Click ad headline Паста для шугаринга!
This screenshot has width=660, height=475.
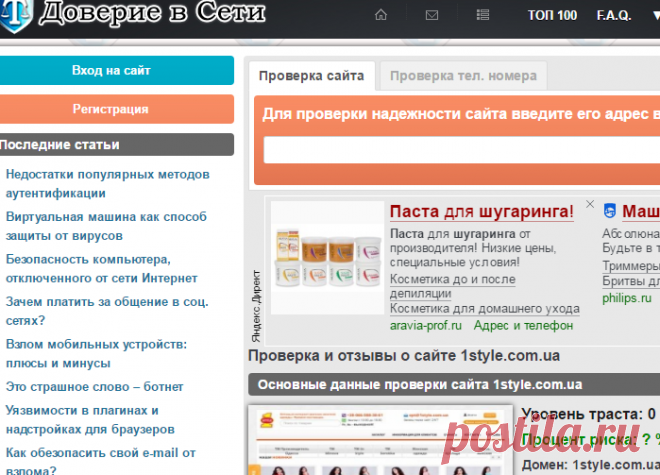click(482, 211)
